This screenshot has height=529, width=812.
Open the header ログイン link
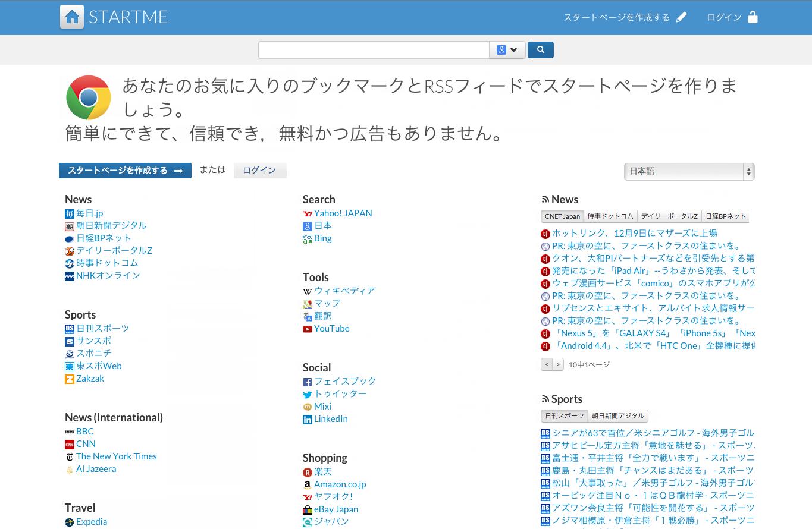(x=724, y=17)
